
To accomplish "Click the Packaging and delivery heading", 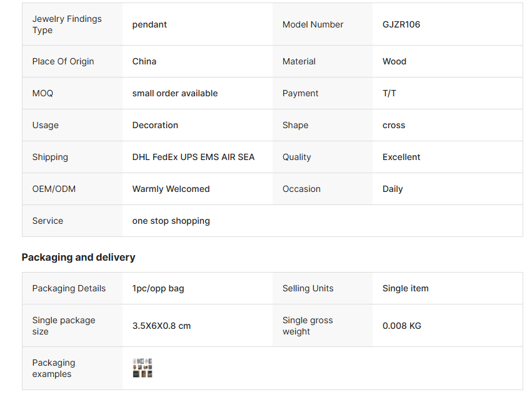I will click(x=78, y=257).
